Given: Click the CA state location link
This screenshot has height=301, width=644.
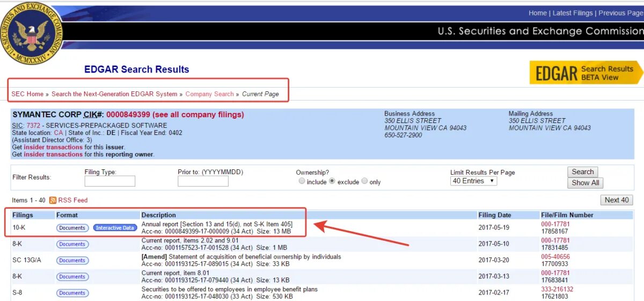Looking at the screenshot, I should pos(58,133).
